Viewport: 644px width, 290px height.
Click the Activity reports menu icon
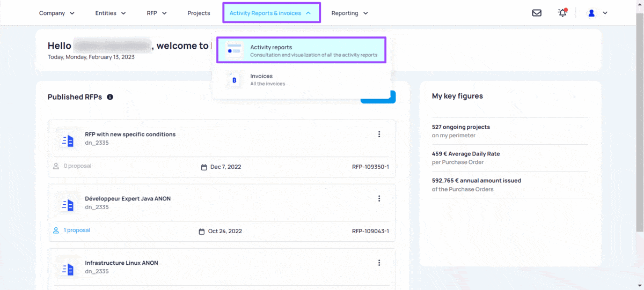tap(234, 50)
